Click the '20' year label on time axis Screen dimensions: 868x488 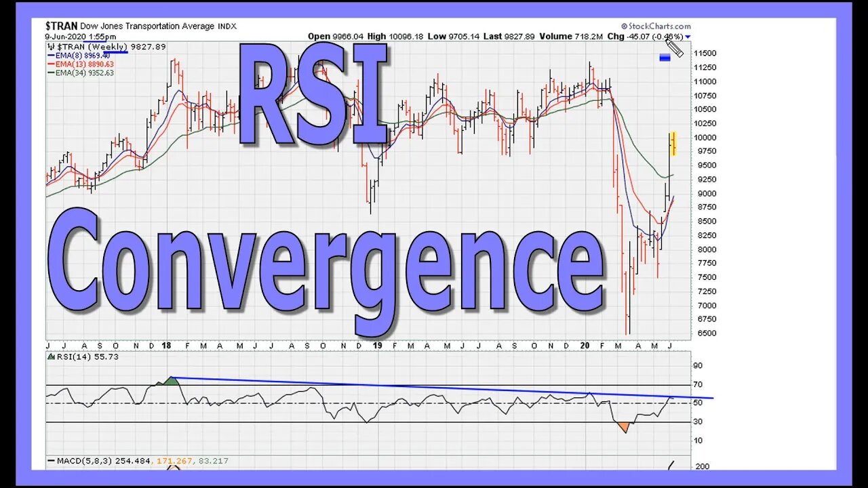pyautogui.click(x=583, y=346)
